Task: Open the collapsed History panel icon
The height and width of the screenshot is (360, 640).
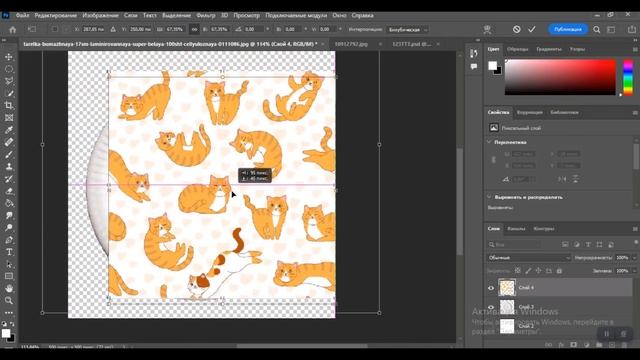Action: pos(473,53)
